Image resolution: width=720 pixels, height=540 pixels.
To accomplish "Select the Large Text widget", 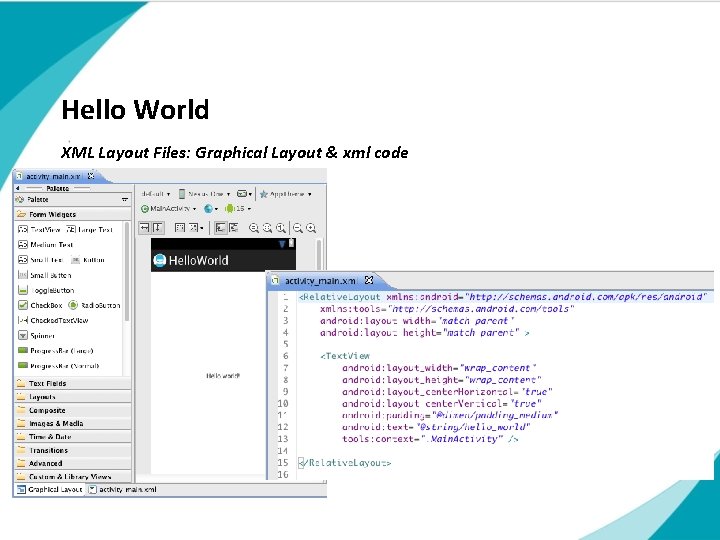I will tap(90, 229).
